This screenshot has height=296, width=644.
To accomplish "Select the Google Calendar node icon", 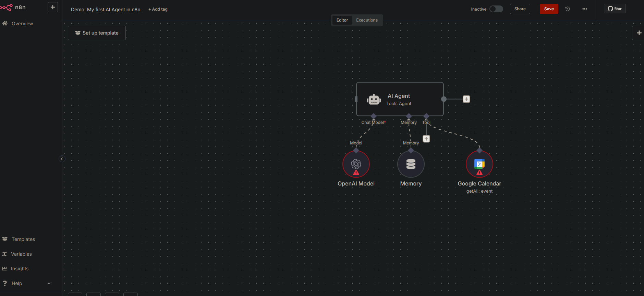I will pyautogui.click(x=479, y=164).
